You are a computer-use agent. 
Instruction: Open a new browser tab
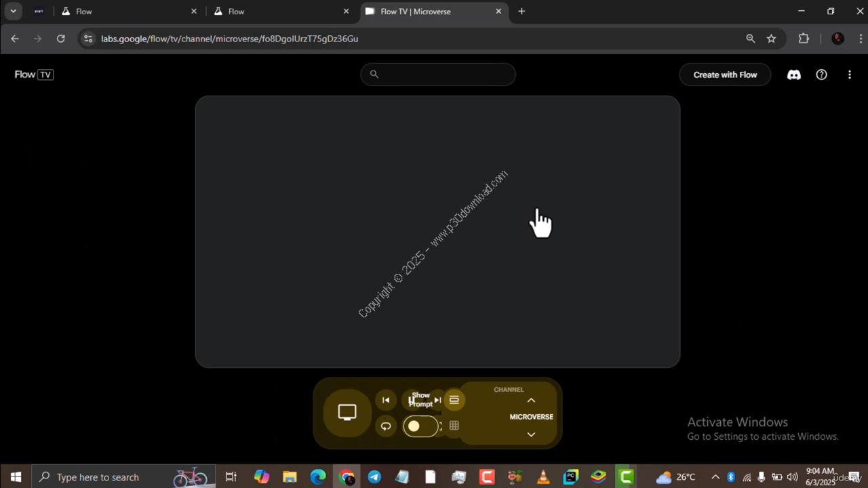pos(521,12)
